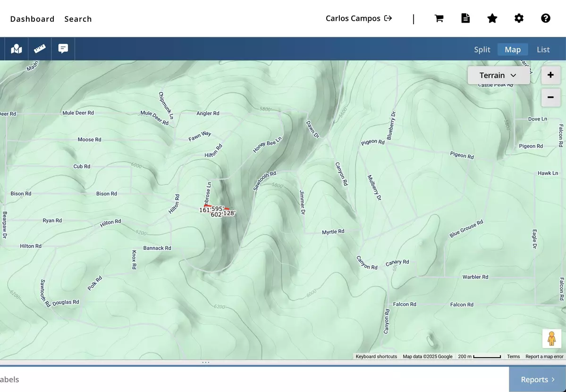The width and height of the screenshot is (566, 392).
Task: Open the Search menu
Action: 78,19
